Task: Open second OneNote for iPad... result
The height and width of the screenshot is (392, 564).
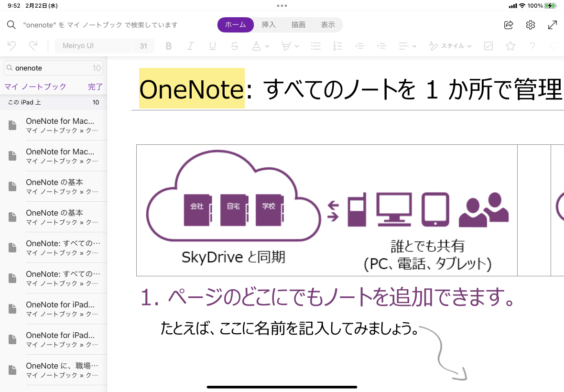Action: (54, 339)
